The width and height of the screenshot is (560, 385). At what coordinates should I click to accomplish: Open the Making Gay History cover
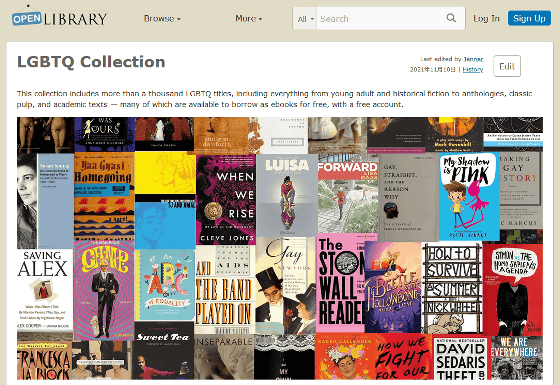pyautogui.click(x=521, y=191)
